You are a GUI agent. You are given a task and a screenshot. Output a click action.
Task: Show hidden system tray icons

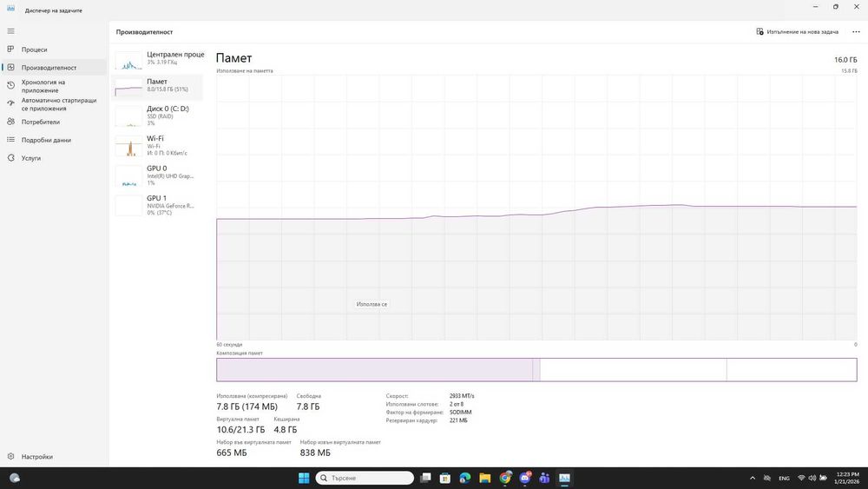pos(753,478)
